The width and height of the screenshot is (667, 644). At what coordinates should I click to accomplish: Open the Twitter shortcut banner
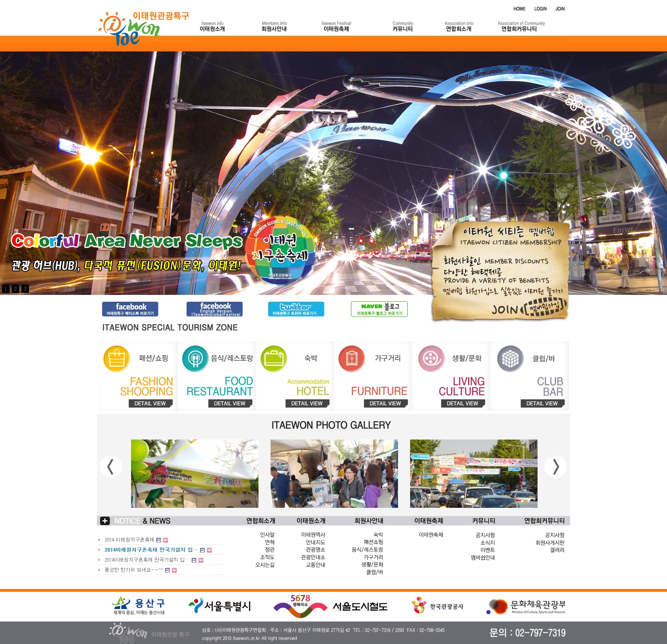pos(296,309)
